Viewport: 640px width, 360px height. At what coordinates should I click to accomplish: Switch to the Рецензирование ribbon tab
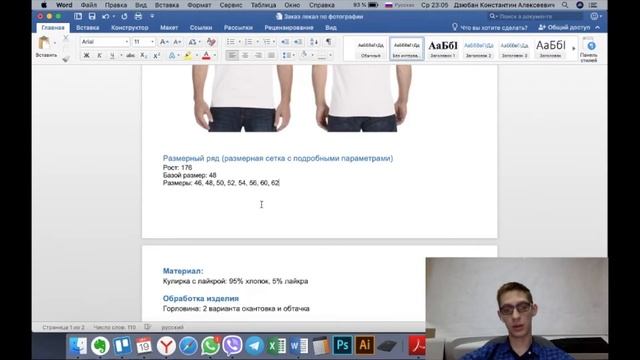[289, 28]
